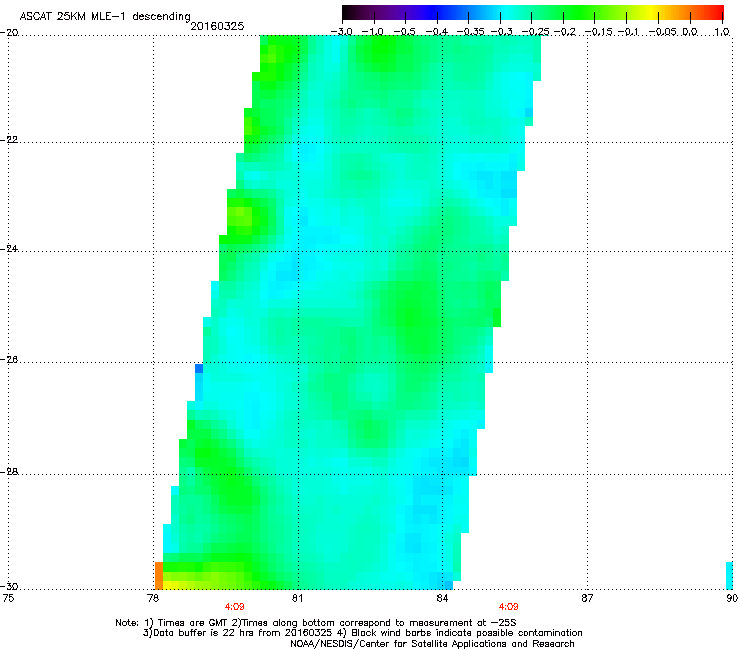This screenshot has width=740, height=650.
Task: Click the 81 longitude axis label
Action: point(297,598)
